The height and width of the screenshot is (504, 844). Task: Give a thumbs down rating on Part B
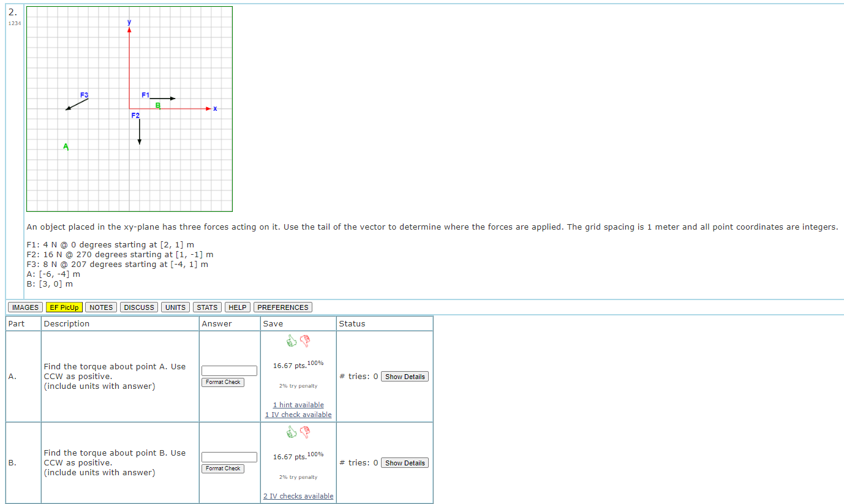(x=304, y=432)
